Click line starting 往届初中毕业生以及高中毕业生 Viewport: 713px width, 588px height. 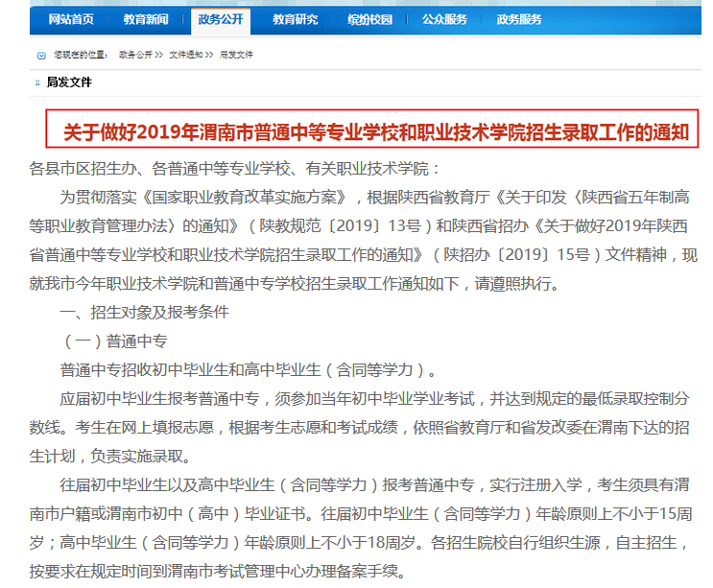pos(374,484)
